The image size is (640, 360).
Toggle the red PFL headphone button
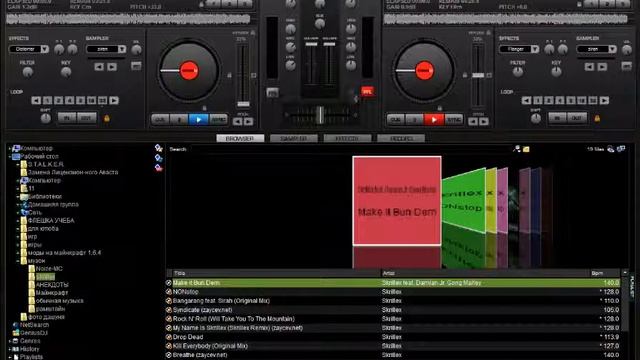pos(367,91)
